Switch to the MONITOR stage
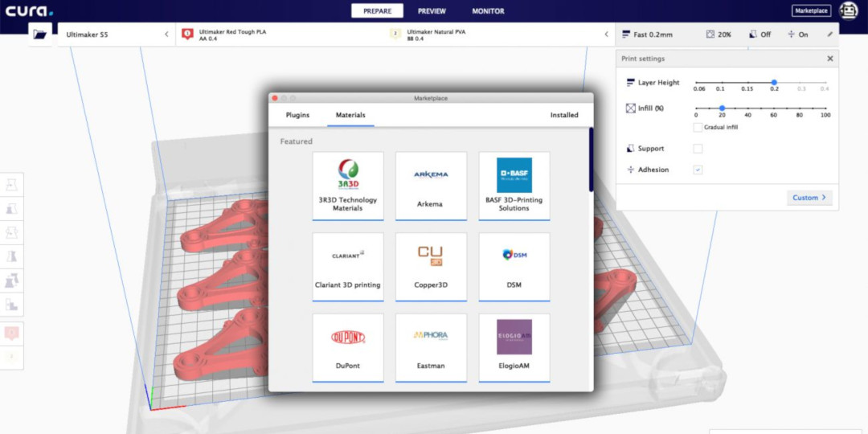 (x=488, y=11)
